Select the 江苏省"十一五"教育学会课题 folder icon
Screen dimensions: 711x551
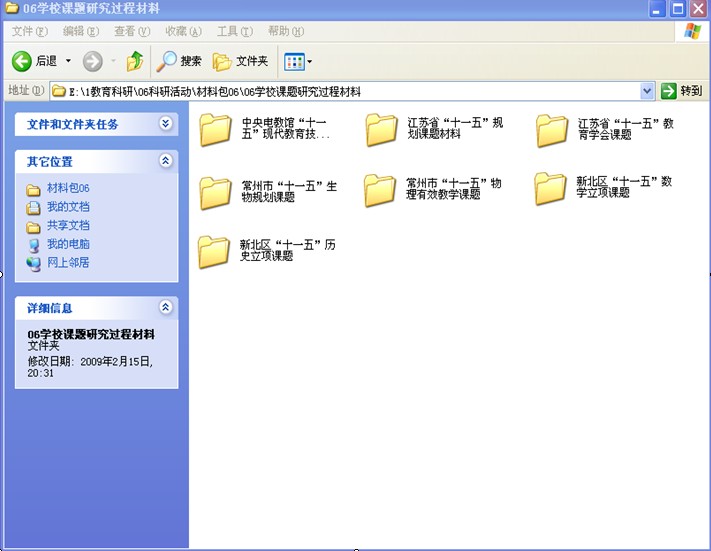click(x=551, y=131)
